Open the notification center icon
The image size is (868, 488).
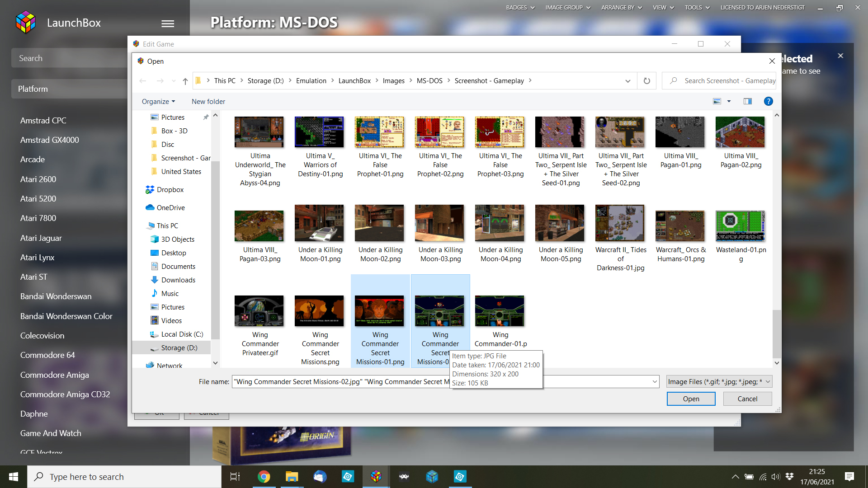(x=849, y=477)
